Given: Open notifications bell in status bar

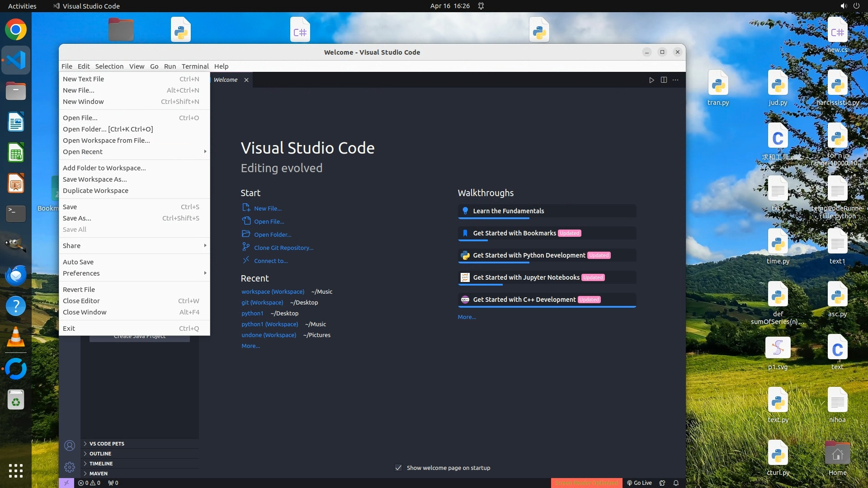Looking at the screenshot, I should point(676,483).
